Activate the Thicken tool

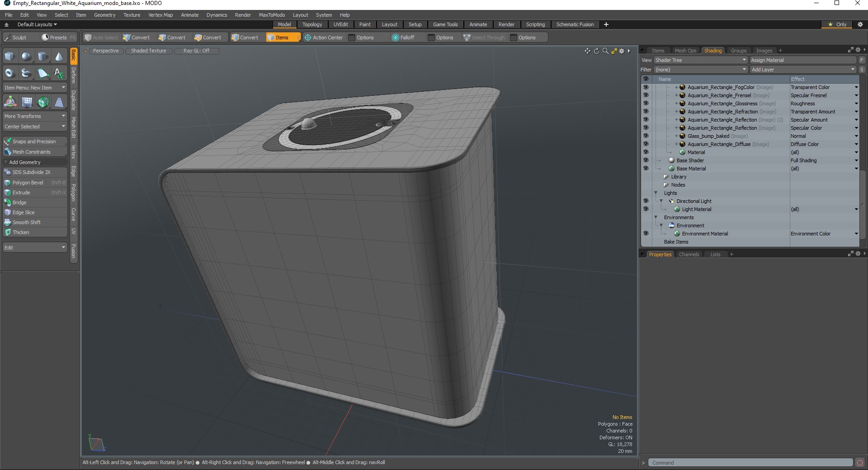click(35, 232)
